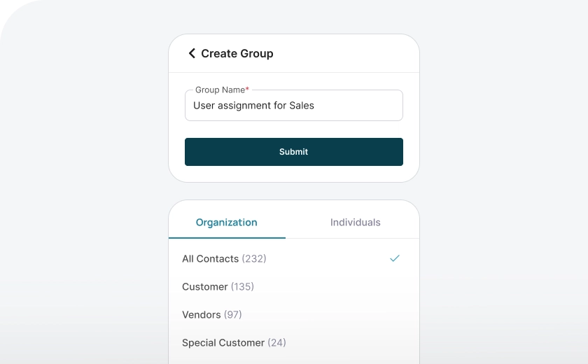Select the Vendors contact category

pyautogui.click(x=202, y=315)
